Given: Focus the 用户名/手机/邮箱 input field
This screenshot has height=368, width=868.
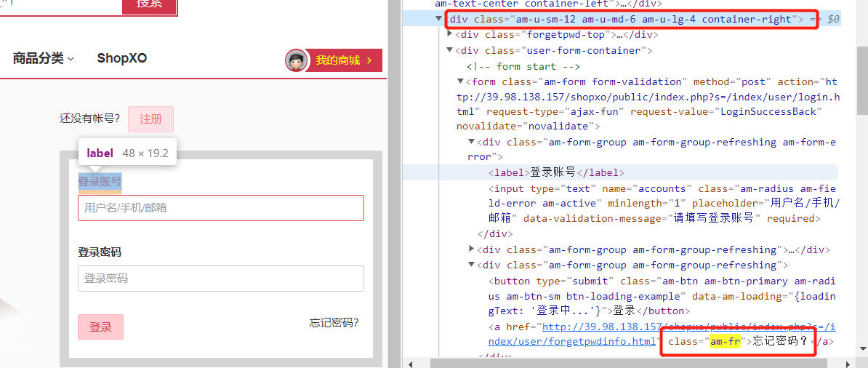Looking at the screenshot, I should point(221,208).
